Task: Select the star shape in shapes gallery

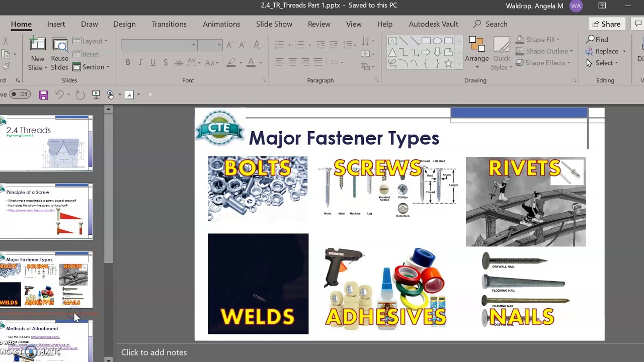Action: click(x=448, y=63)
